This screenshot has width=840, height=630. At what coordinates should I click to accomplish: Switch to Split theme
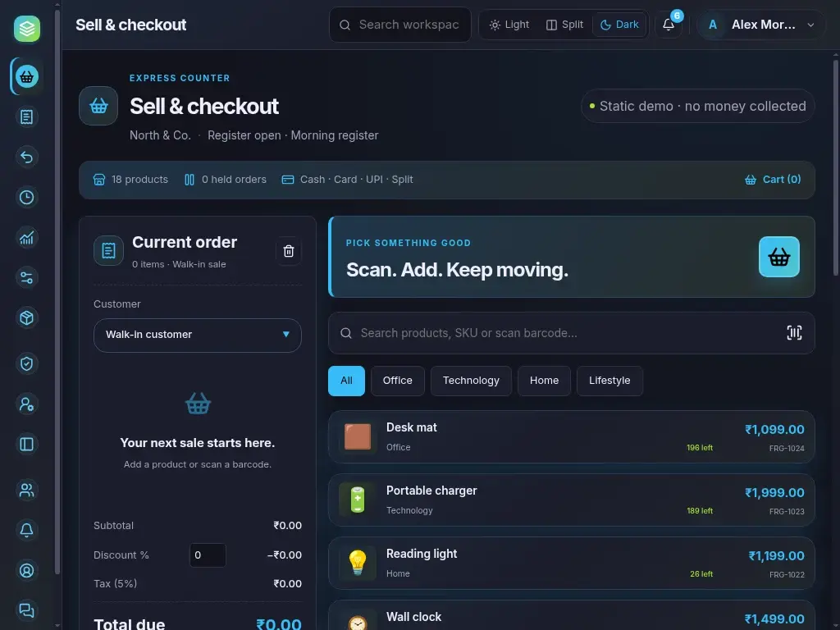pyautogui.click(x=564, y=25)
